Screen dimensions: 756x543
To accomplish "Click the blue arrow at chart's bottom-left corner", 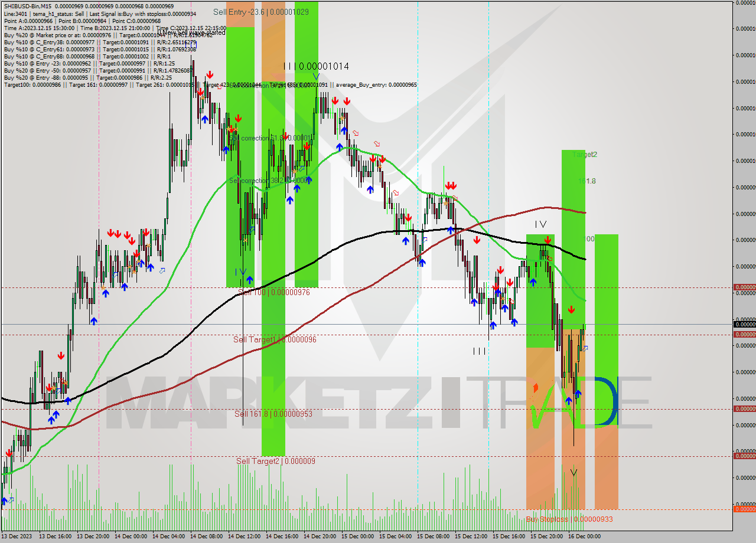I will (x=5, y=501).
